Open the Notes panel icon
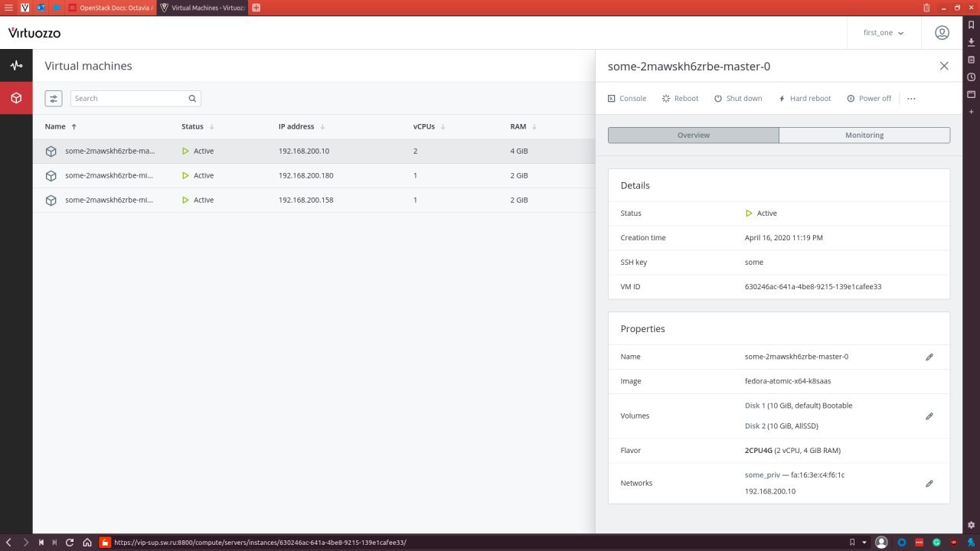 click(x=971, y=60)
